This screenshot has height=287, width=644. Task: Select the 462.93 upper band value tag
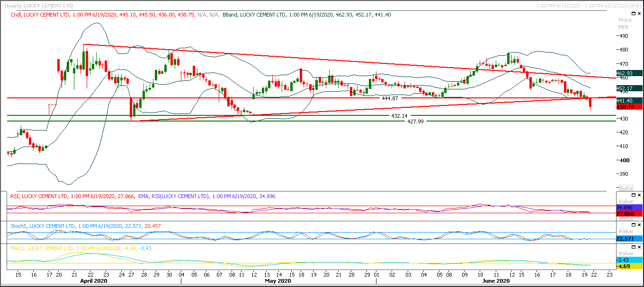(x=629, y=73)
